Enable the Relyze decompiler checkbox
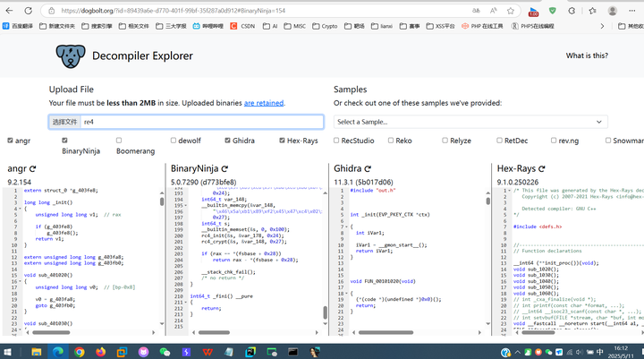The height and width of the screenshot is (359, 644). pos(445,141)
